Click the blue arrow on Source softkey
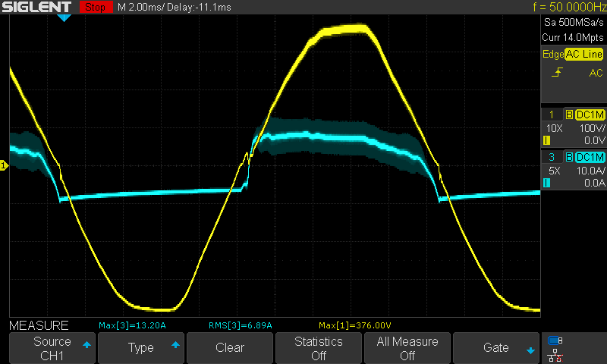607x364 pixels. tap(86, 344)
